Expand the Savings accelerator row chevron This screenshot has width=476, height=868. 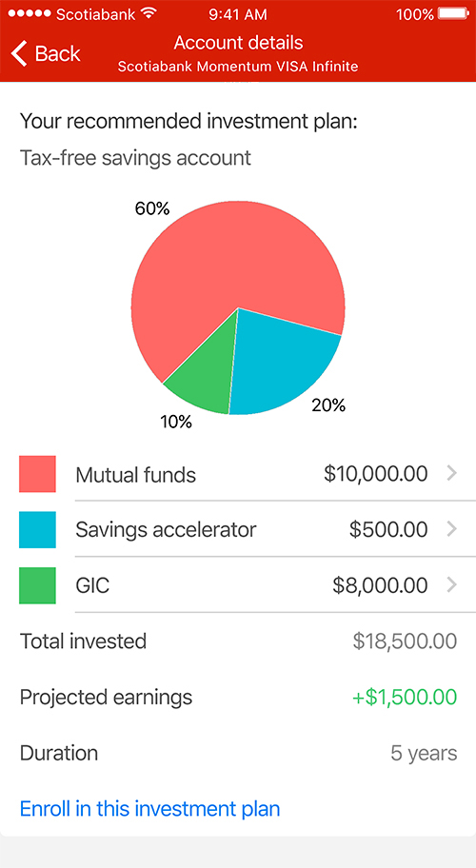[451, 529]
